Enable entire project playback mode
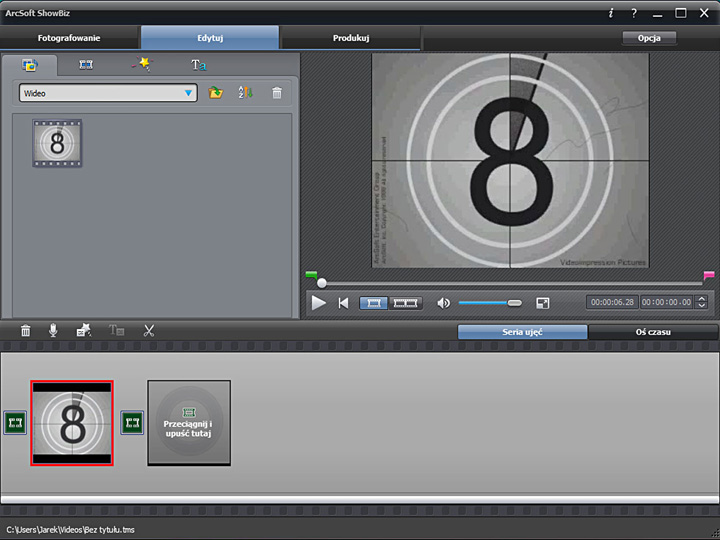 click(405, 303)
